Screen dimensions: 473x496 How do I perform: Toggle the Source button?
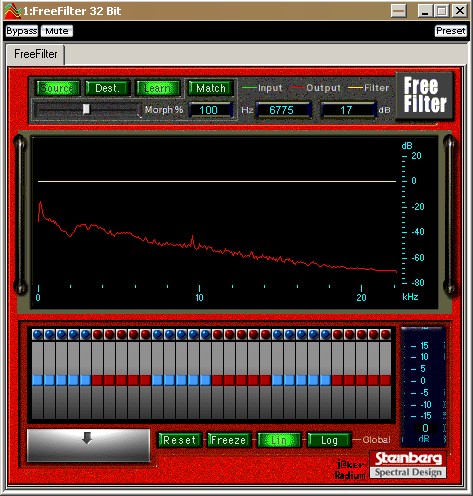coord(58,88)
